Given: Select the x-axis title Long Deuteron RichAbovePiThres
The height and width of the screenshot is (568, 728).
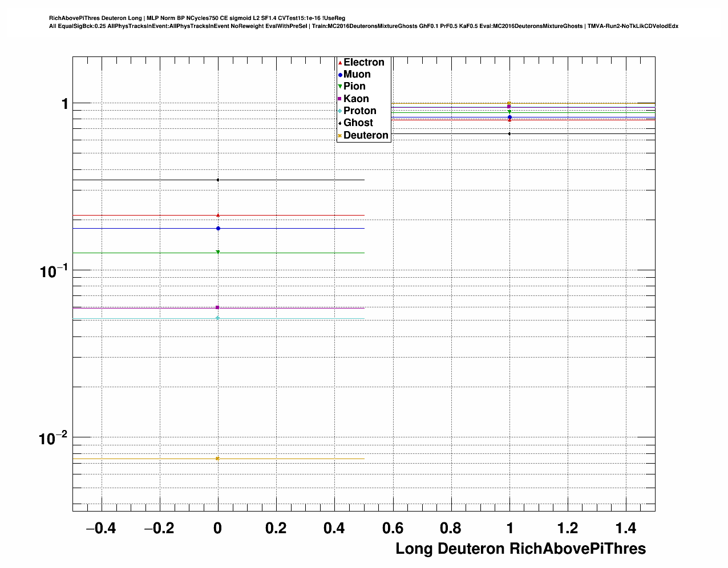Looking at the screenshot, I should [x=520, y=549].
